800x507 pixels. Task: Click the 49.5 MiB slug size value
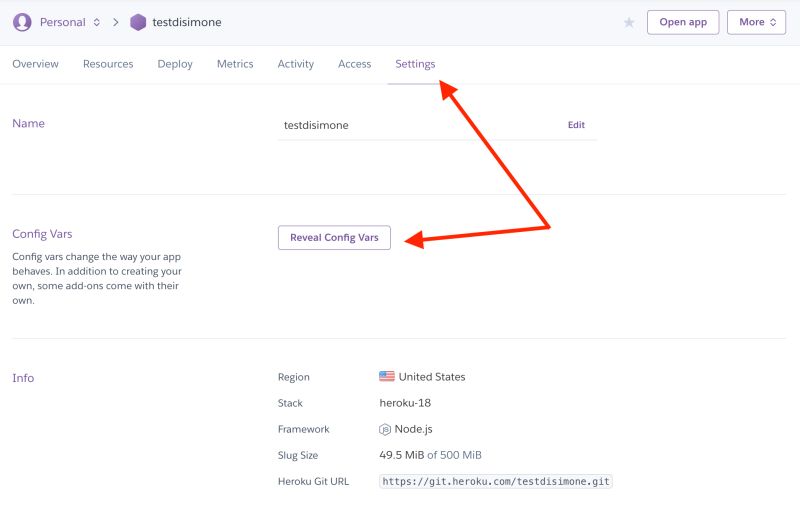402,455
